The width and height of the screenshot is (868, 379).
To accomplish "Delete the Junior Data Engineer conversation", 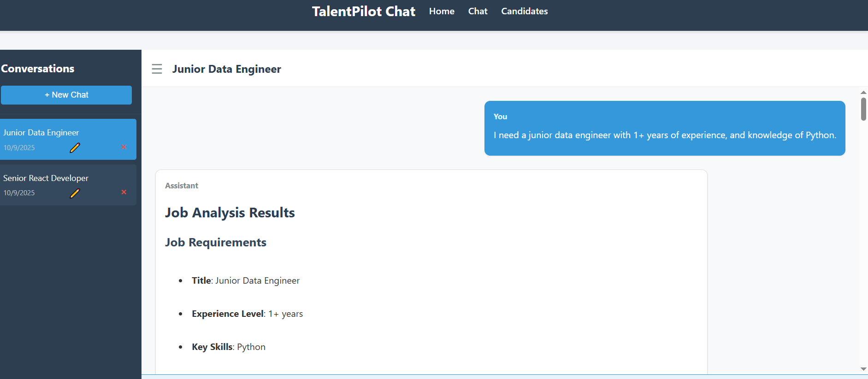I will point(124,147).
